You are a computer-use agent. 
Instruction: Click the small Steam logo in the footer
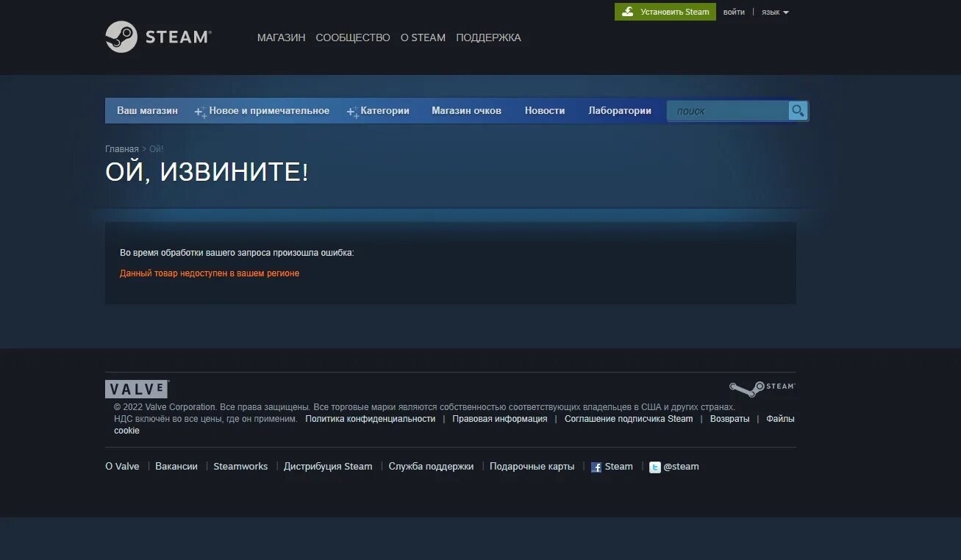762,389
